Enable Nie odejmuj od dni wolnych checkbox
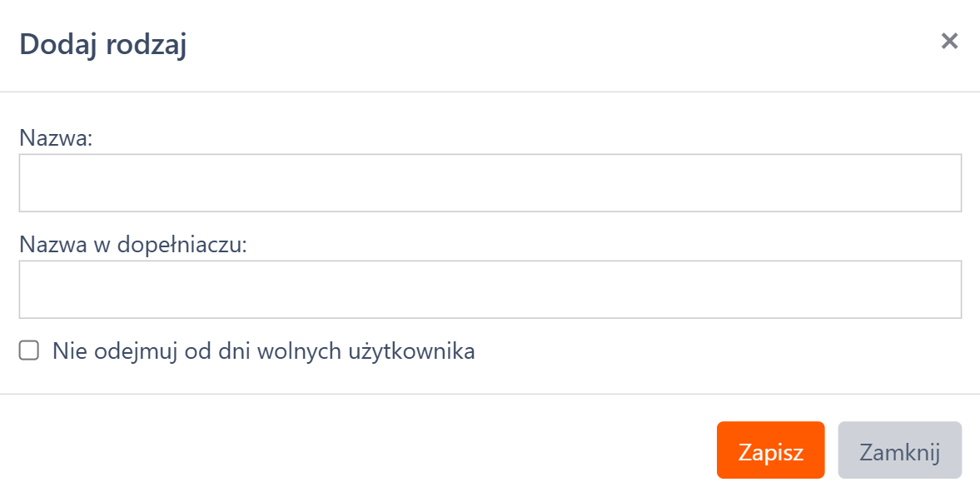 29,351
